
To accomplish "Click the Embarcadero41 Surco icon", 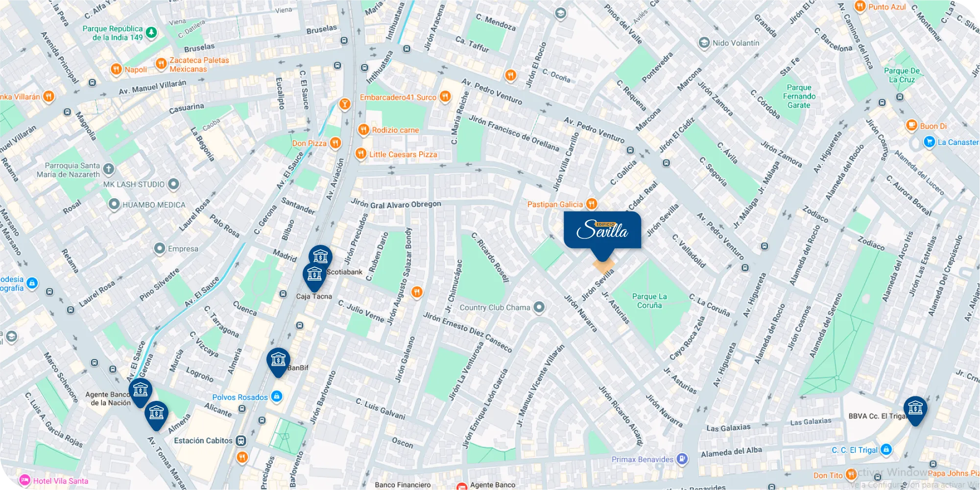I will click(x=445, y=96).
